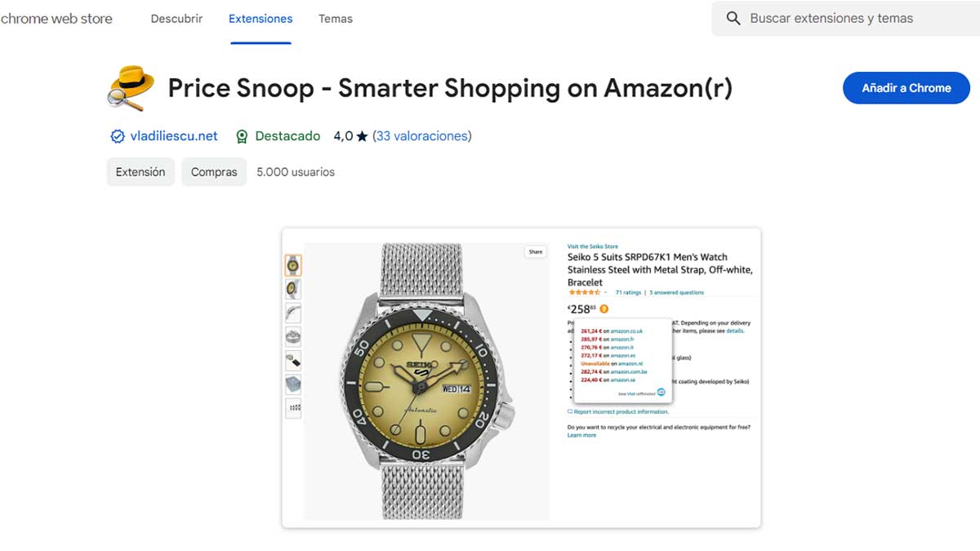Click the Price Snoop hat-and-magnifier extension icon
980x551 pixels.
coord(131,87)
